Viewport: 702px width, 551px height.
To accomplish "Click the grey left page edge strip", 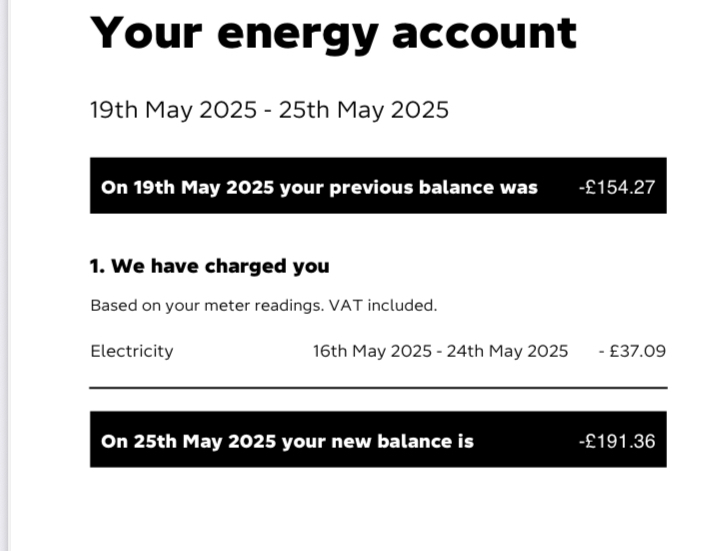I will pyautogui.click(x=4, y=275).
